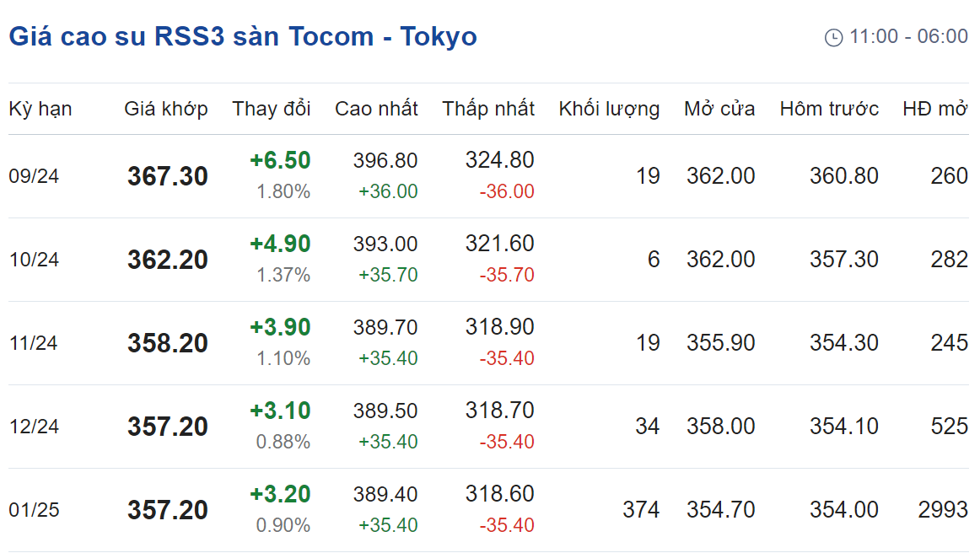The image size is (980, 553).
Task: Open the Giá cao su RSS3 sàn Tocom title
Action: (243, 37)
